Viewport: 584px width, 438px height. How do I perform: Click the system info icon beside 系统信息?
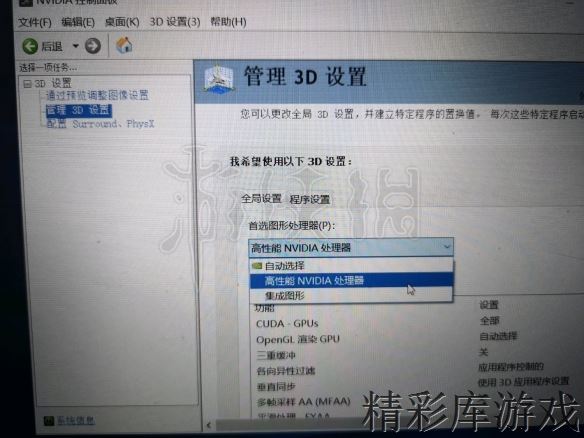point(49,421)
